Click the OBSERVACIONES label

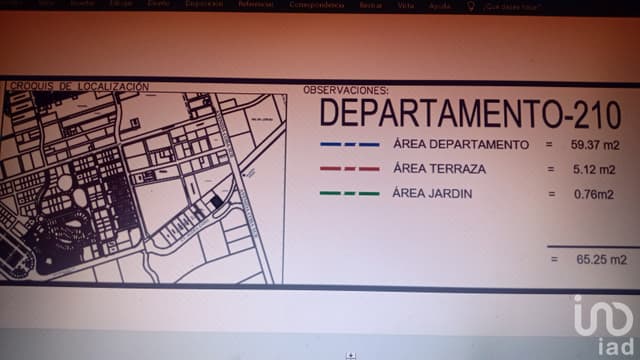tap(346, 90)
